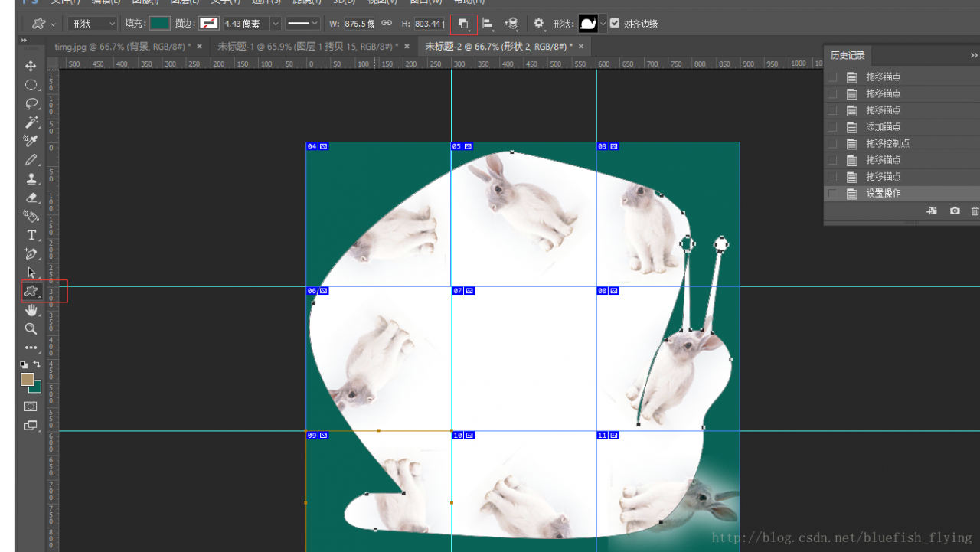This screenshot has width=980, height=552.
Task: Create new snapshot with camera icon
Action: coord(955,211)
